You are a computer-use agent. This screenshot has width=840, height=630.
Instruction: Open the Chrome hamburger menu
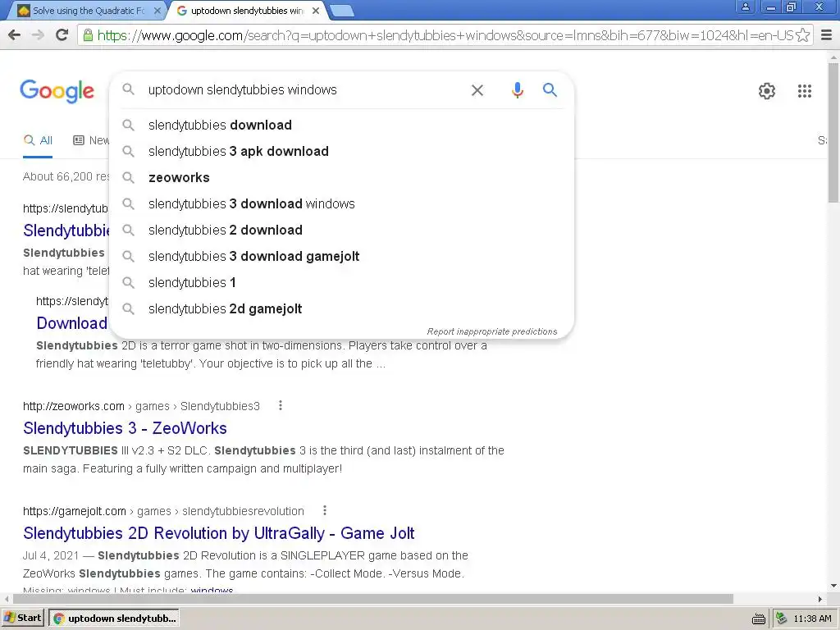(826, 35)
